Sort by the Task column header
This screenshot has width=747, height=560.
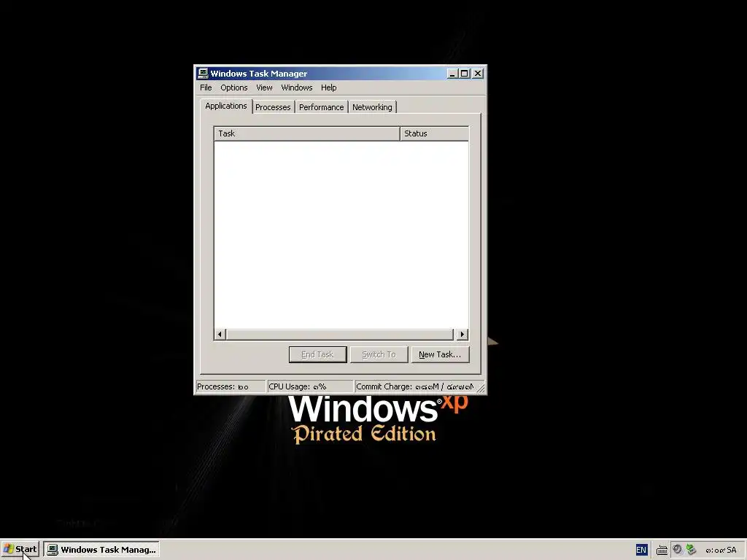tap(307, 134)
